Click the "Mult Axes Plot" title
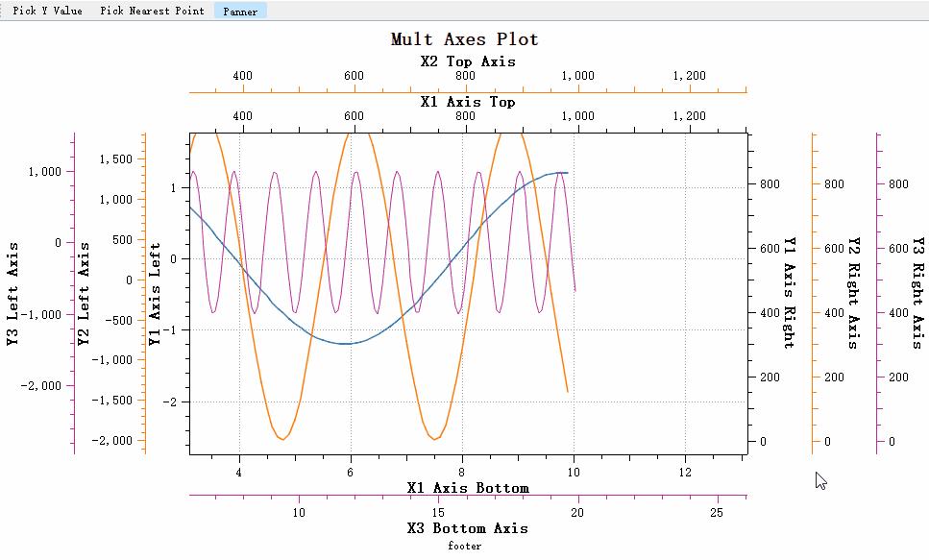This screenshot has width=929, height=560. (x=465, y=39)
